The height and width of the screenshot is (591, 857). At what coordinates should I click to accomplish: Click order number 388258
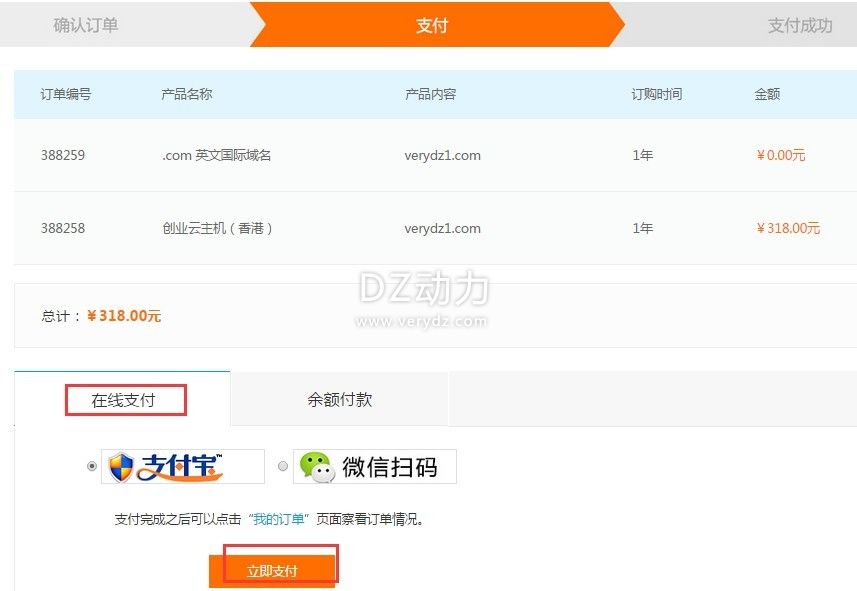click(x=63, y=228)
